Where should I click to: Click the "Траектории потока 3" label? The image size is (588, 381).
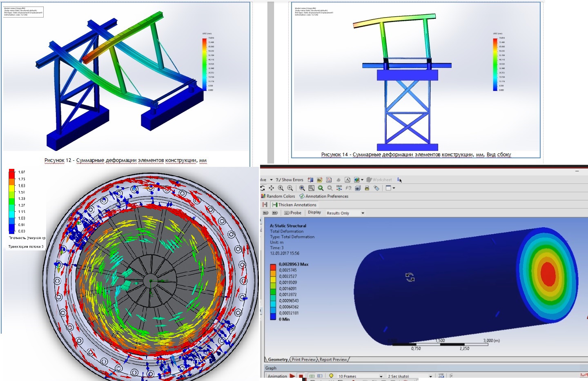pos(26,246)
